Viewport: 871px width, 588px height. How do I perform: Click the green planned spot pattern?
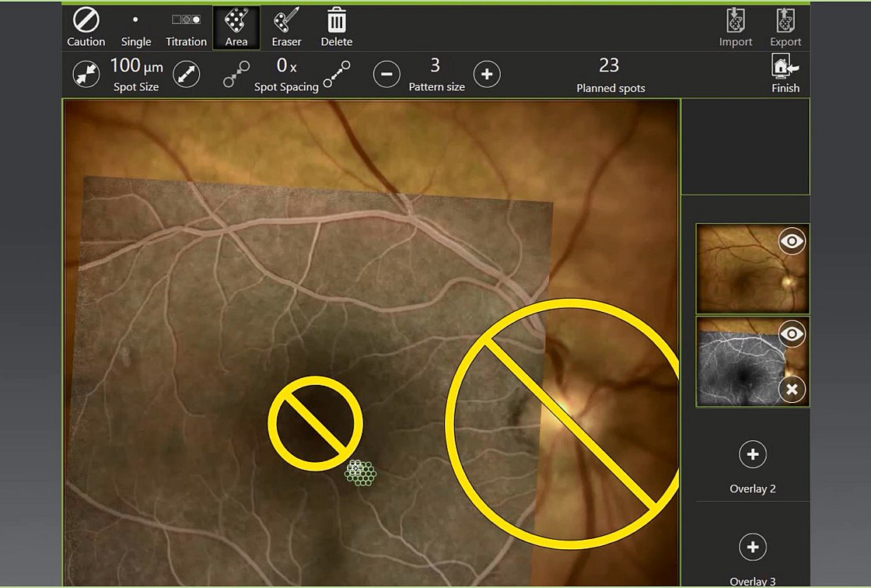(x=361, y=473)
